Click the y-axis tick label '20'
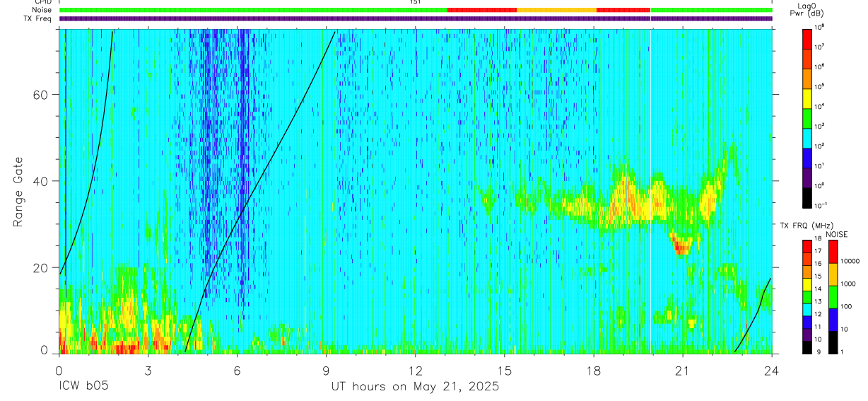Screen dimensions: 868x401 click(40, 267)
